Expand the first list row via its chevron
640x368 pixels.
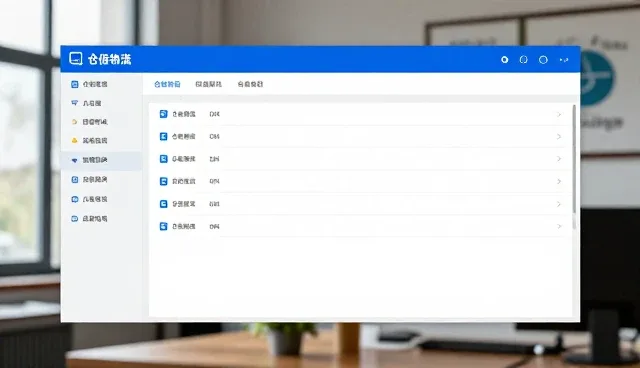559,114
